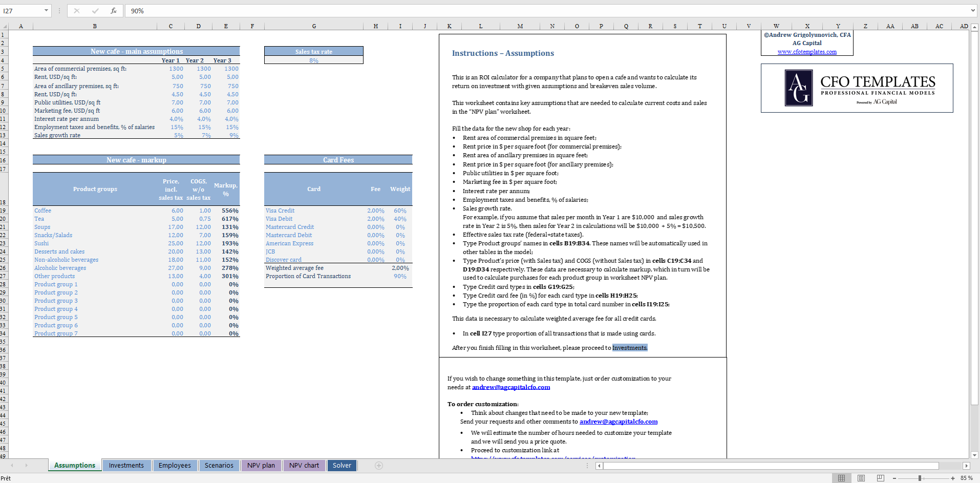Select the Sushi product group cell

click(95, 243)
